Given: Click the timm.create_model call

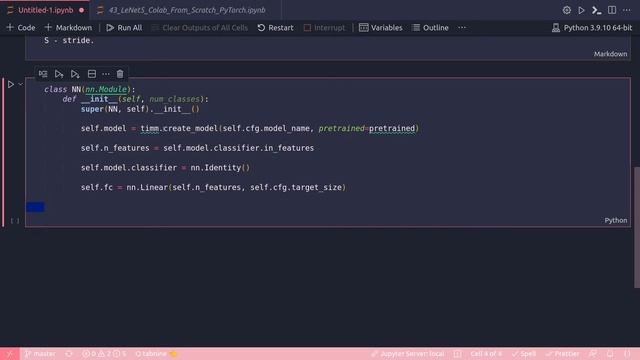Looking at the screenshot, I should [x=179, y=129].
